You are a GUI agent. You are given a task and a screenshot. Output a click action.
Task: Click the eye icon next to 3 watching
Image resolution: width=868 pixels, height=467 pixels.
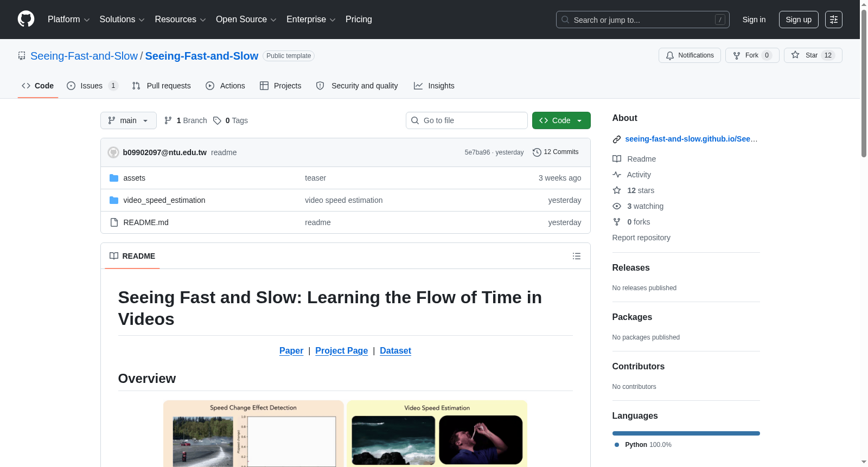[617, 206]
